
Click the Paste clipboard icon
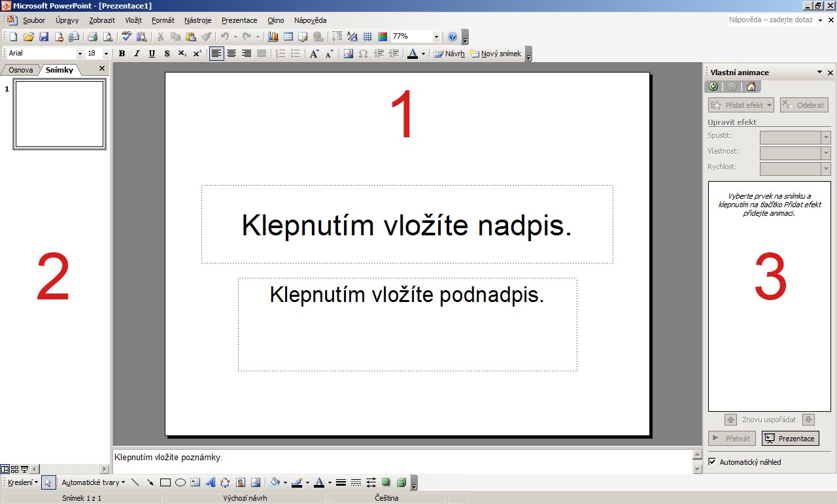pos(190,37)
